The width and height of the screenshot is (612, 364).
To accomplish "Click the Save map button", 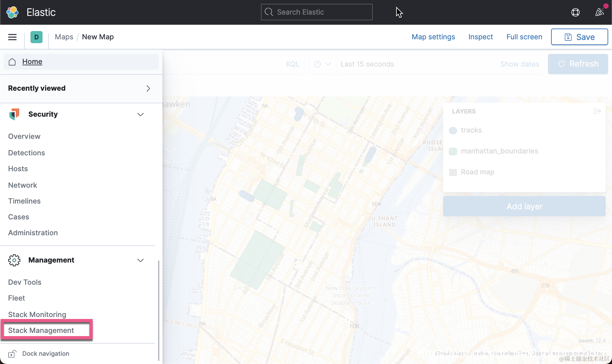I will click(x=579, y=37).
